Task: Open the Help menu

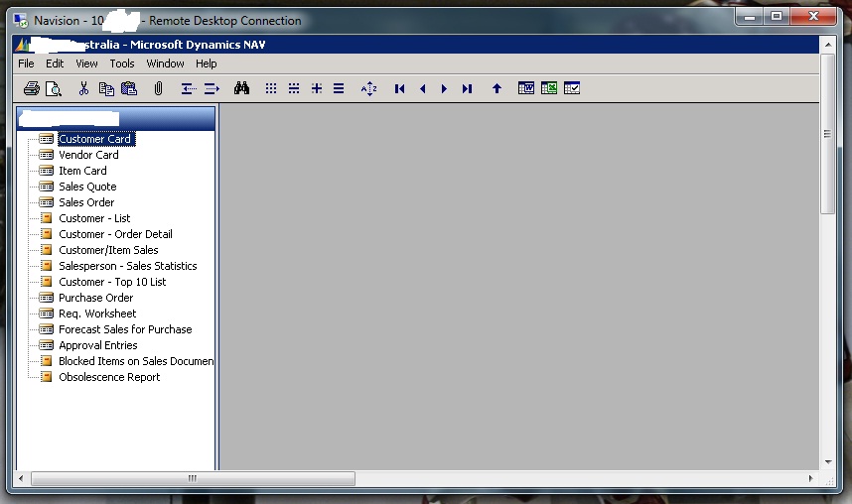Action: (206, 63)
